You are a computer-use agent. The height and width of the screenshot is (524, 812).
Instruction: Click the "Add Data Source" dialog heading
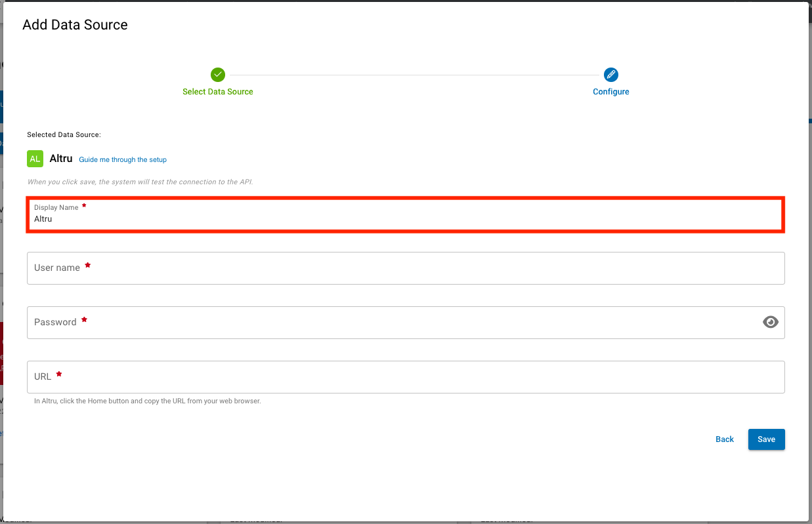pyautogui.click(x=75, y=24)
